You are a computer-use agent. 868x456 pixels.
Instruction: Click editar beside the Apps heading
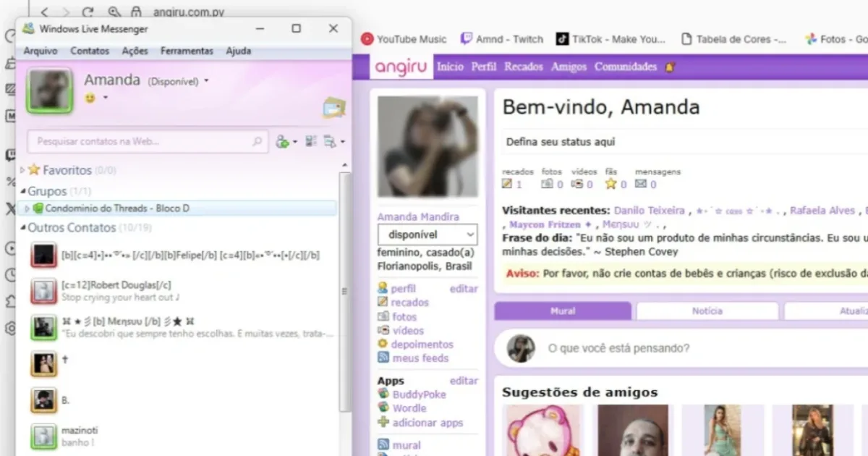[x=464, y=381]
